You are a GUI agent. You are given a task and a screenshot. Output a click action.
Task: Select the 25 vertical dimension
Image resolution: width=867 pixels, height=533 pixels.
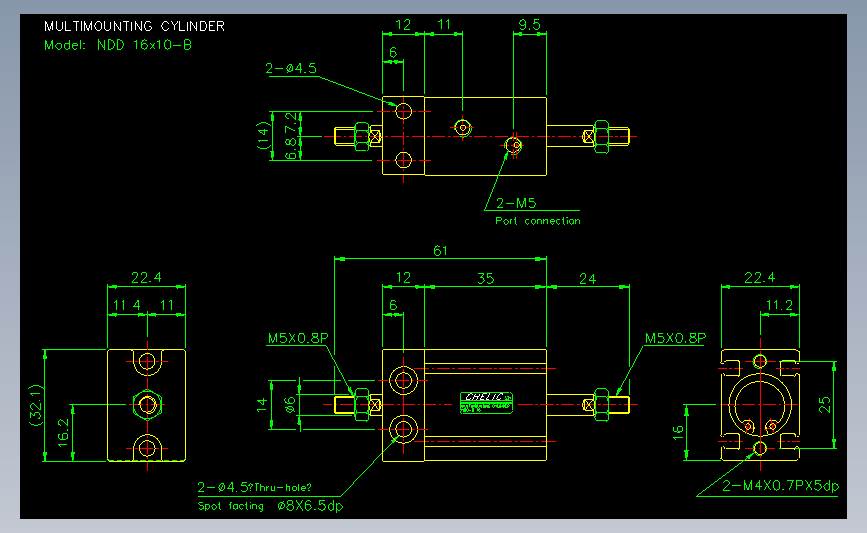coord(824,405)
